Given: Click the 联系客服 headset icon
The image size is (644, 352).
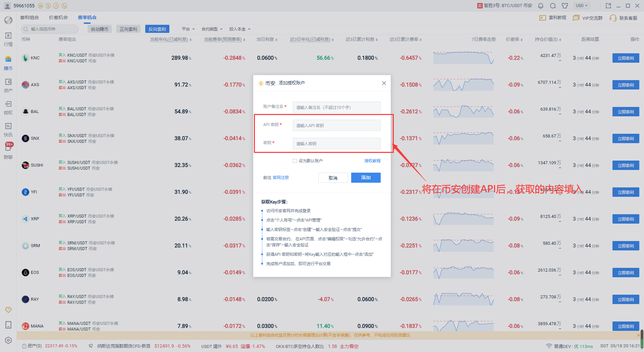Looking at the screenshot, I should click(613, 18).
